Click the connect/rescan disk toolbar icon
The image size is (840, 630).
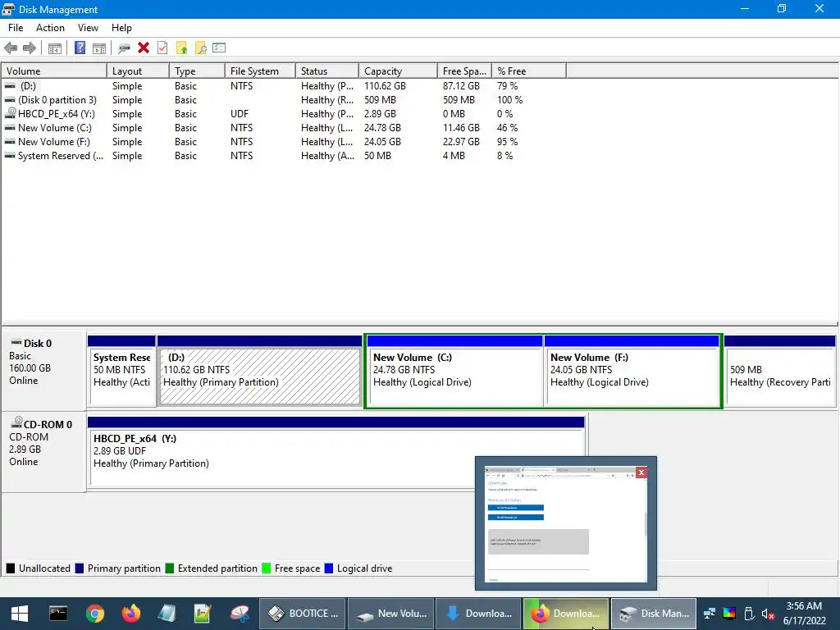125,48
